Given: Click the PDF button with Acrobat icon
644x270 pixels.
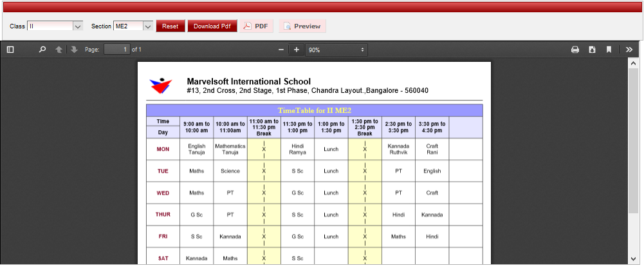Looking at the screenshot, I should point(256,26).
